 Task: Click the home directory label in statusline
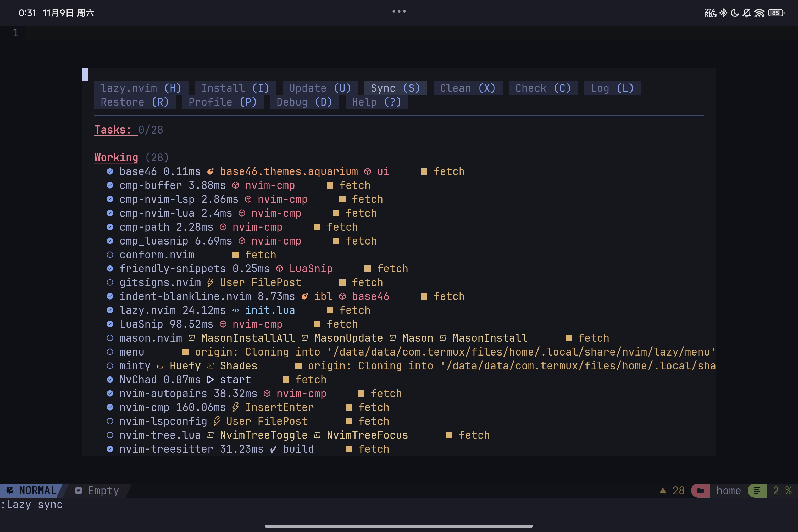728,491
